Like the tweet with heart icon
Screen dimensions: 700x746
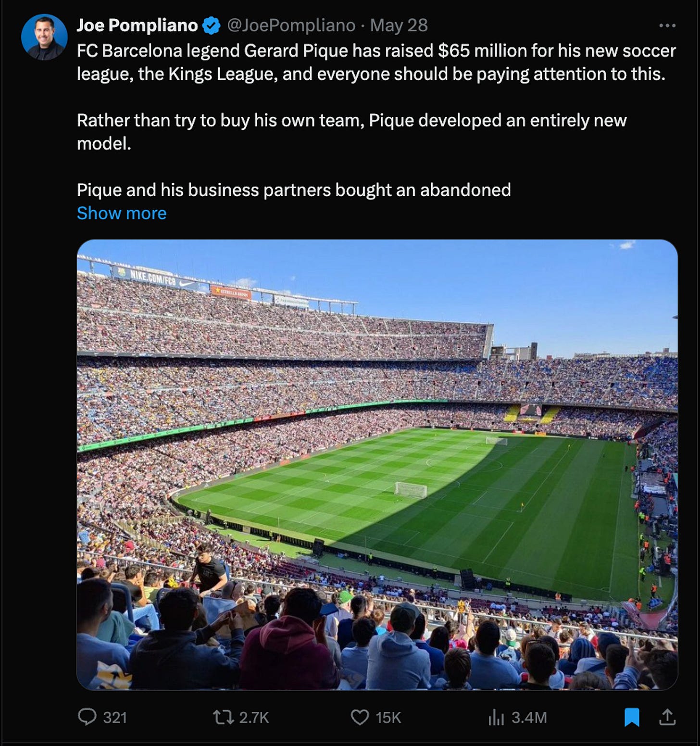pos(360,718)
